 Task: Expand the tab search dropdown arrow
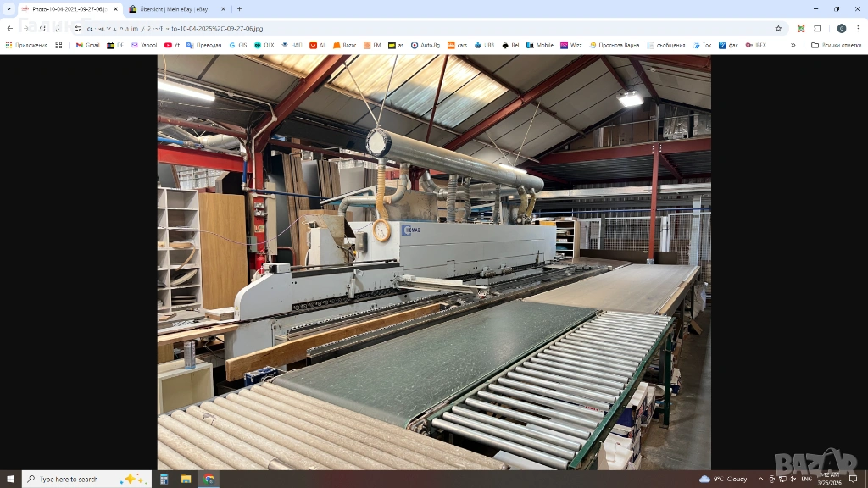[8, 9]
